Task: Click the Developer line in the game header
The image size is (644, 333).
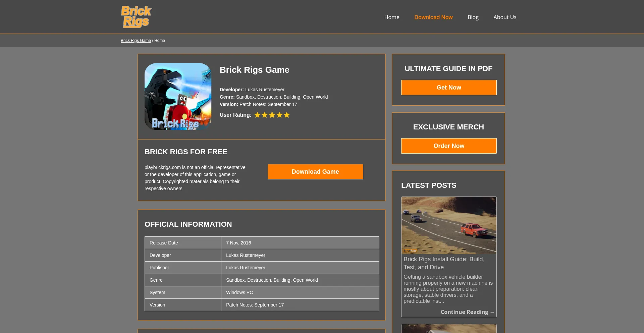Action: pyautogui.click(x=252, y=90)
